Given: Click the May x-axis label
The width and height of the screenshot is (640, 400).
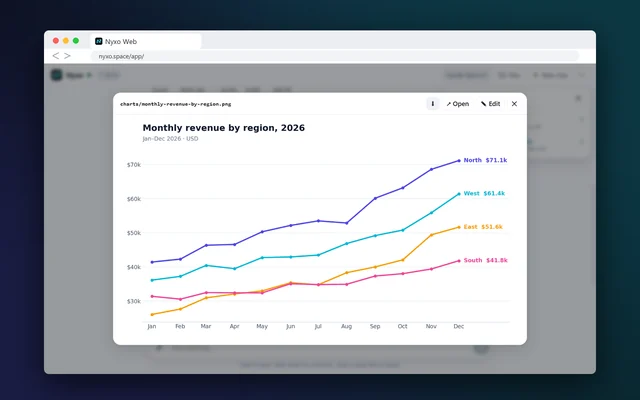Looking at the screenshot, I should pos(262,326).
